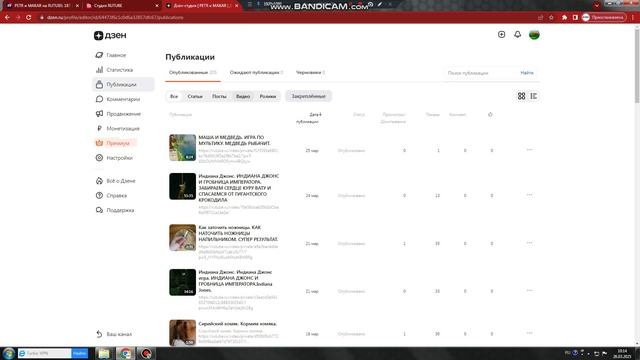The width and height of the screenshot is (640, 360).
Task: Open Windows Start menu
Action: [8, 353]
